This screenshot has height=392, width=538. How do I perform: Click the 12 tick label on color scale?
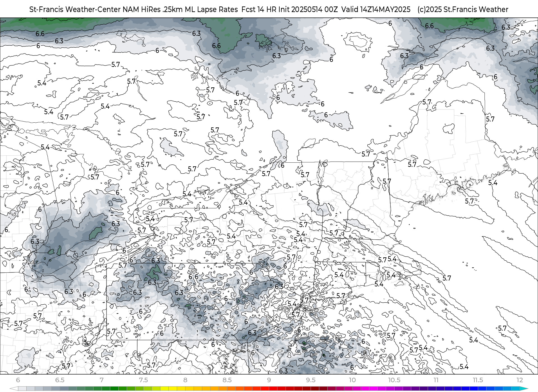520,380
